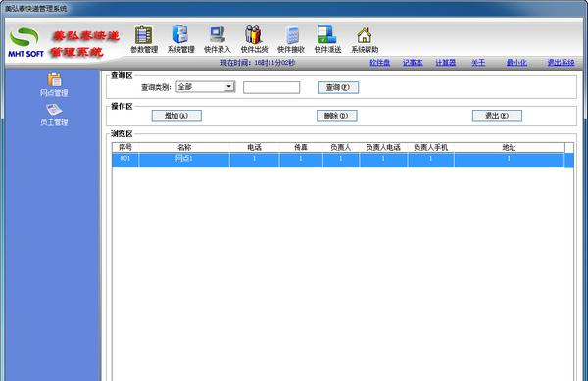Screen dimensions: 588x381
Task: Expand the 查询类别 dropdown
Action: coord(228,87)
